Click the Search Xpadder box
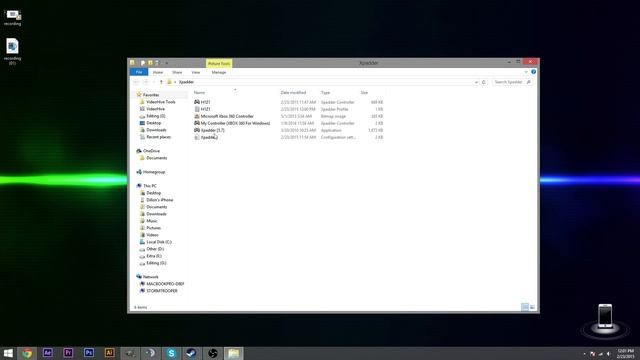Viewport: 640px width, 360px height. tap(512, 82)
